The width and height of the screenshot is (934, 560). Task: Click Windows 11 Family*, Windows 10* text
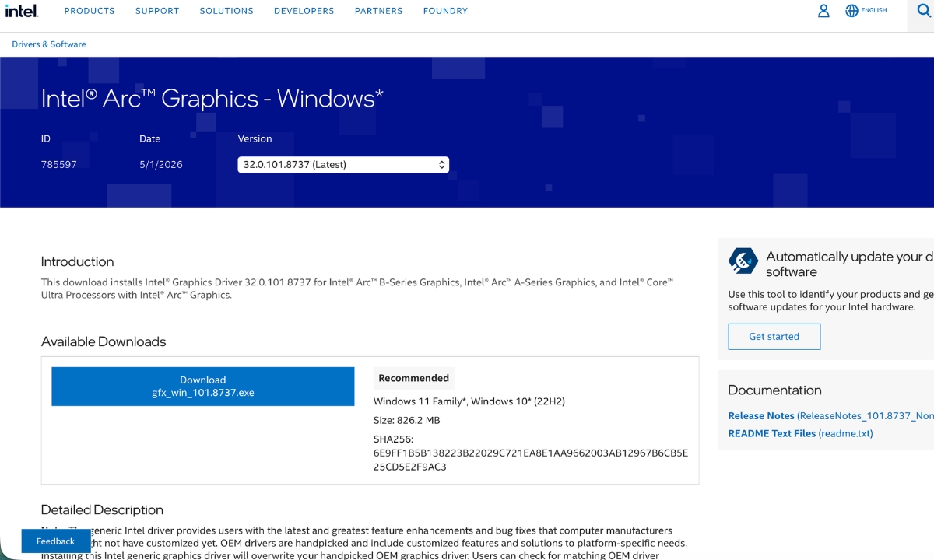[469, 401]
